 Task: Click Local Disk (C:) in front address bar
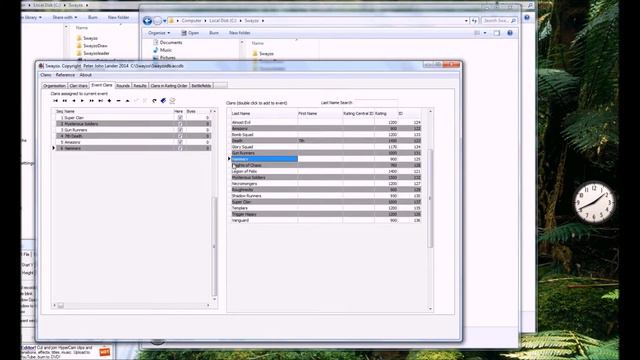(x=223, y=20)
